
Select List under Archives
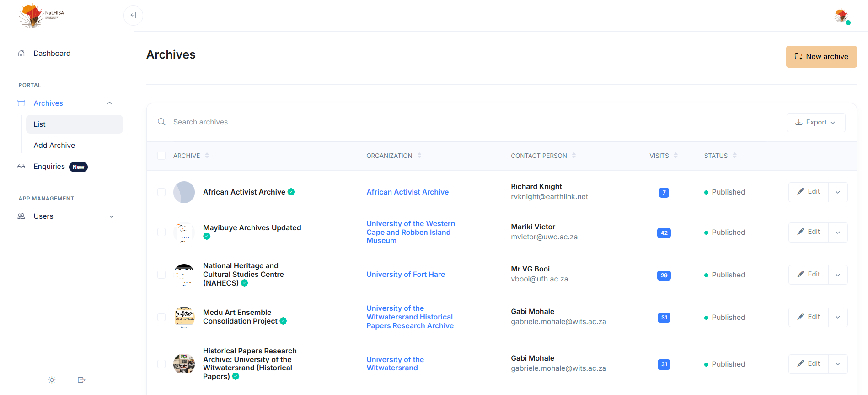[x=75, y=124]
